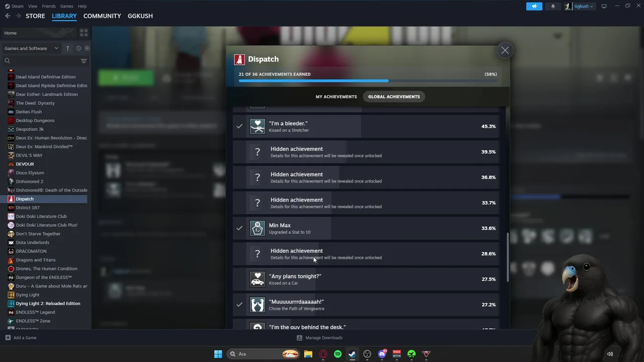Toggle the recent activity clock filter
This screenshot has height=362, width=644.
(78, 48)
